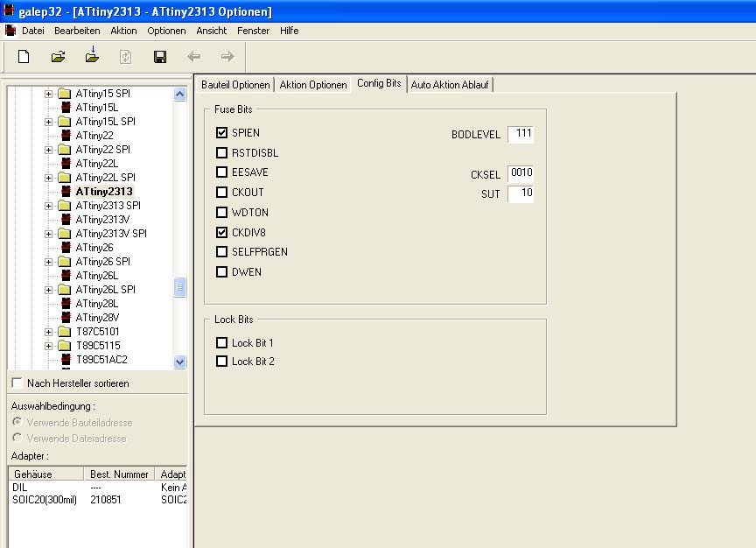Click the SUT value field
The image size is (756, 548).
tap(521, 193)
